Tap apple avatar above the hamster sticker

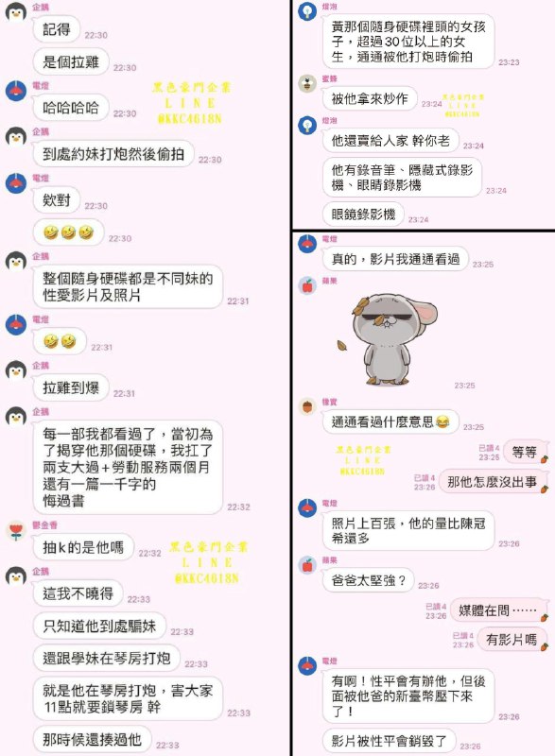(307, 286)
